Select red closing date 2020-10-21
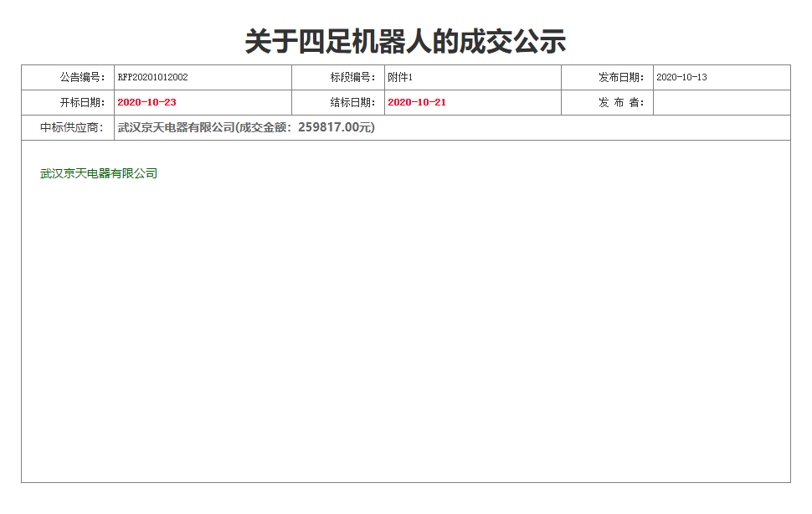 pyautogui.click(x=417, y=102)
